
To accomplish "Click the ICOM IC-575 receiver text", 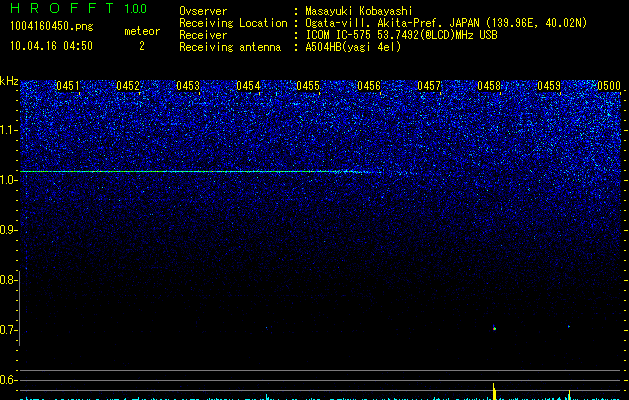I will (x=401, y=35).
